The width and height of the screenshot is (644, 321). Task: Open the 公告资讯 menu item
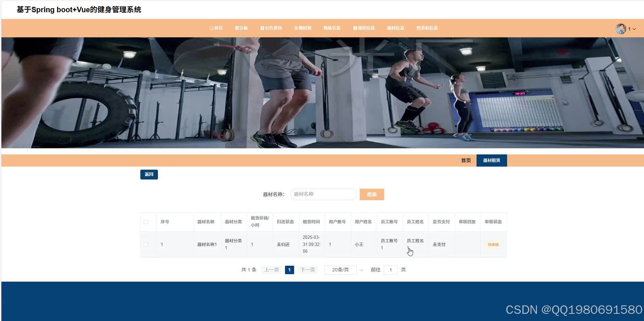pyautogui.click(x=271, y=28)
